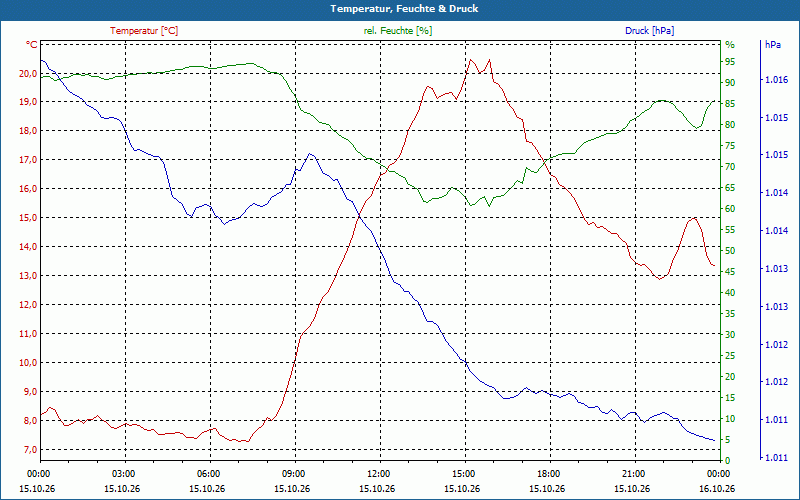Screen dimensions: 800x500
Task: Select the green 'rel. Feuchte [%]' legend label
Action: 397,31
